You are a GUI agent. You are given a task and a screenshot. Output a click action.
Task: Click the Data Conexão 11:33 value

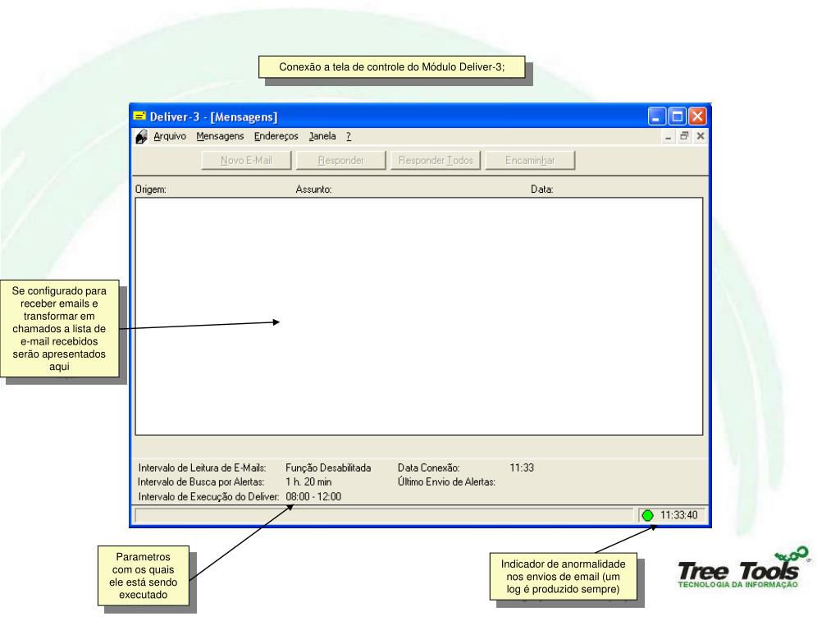coord(522,468)
